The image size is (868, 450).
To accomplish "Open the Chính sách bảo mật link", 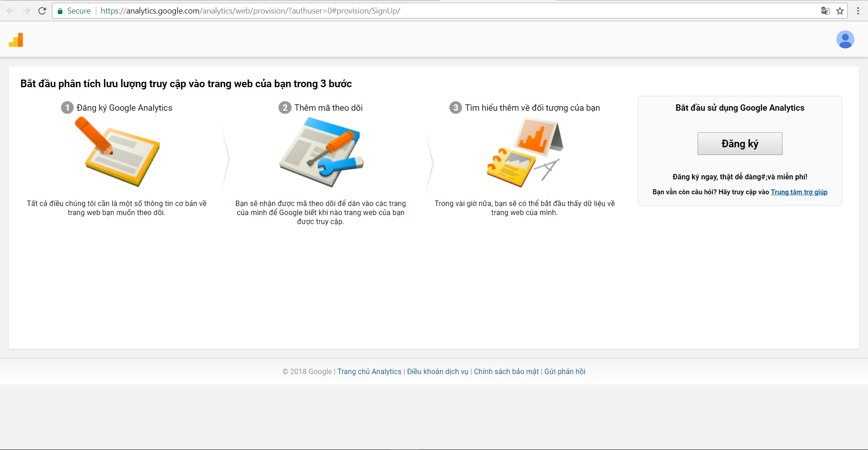I will click(506, 371).
